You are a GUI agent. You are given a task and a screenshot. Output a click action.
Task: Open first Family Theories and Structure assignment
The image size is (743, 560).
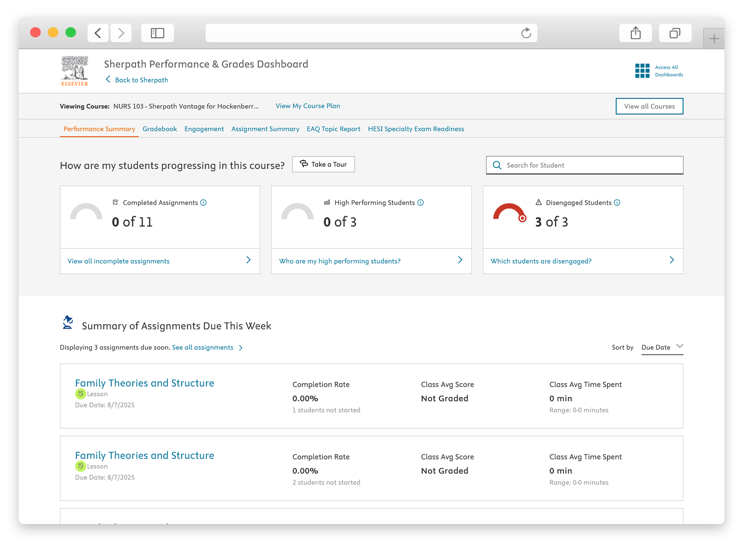(x=144, y=383)
